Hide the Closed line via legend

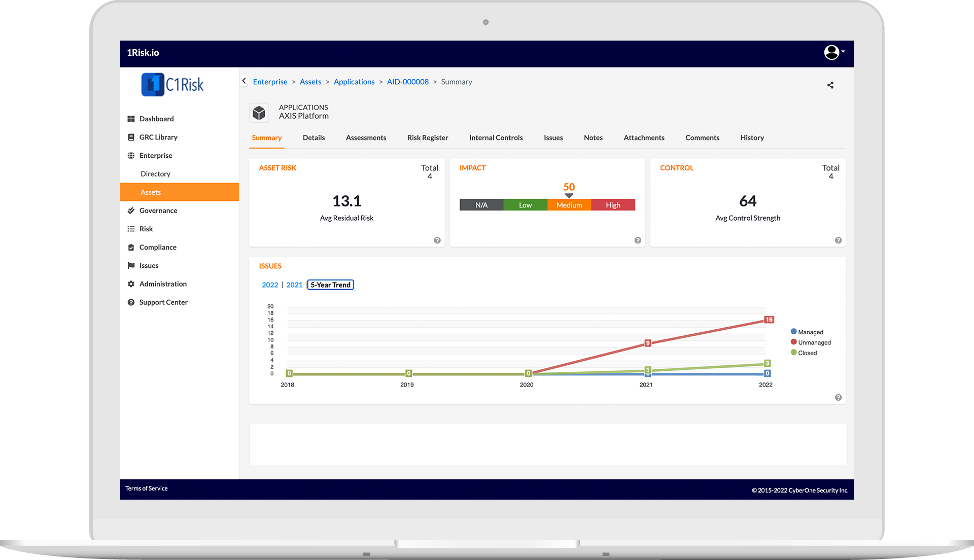coord(805,353)
